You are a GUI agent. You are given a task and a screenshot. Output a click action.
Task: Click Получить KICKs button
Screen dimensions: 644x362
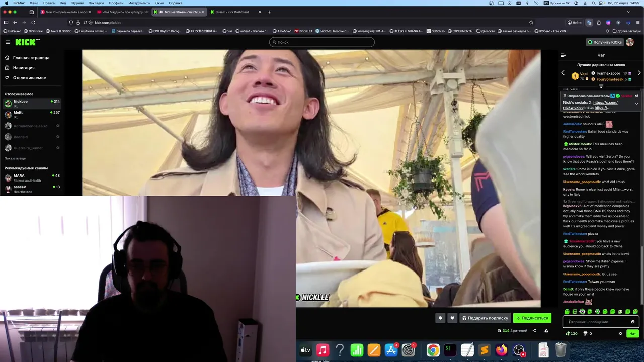pos(605,42)
